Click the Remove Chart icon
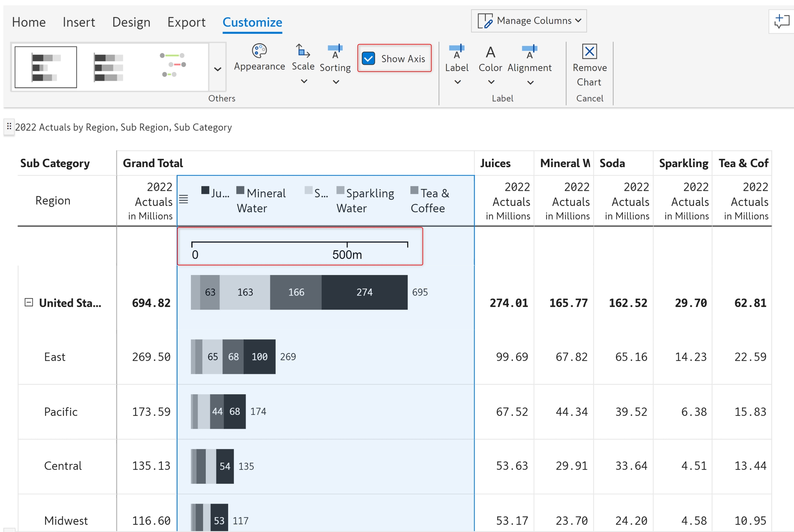This screenshot has width=794, height=532. click(589, 52)
